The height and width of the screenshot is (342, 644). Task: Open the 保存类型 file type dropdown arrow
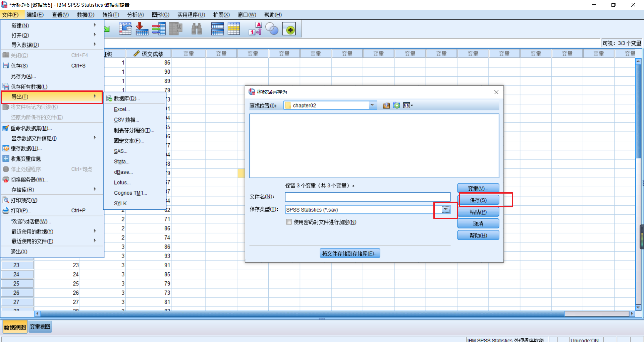pos(445,210)
